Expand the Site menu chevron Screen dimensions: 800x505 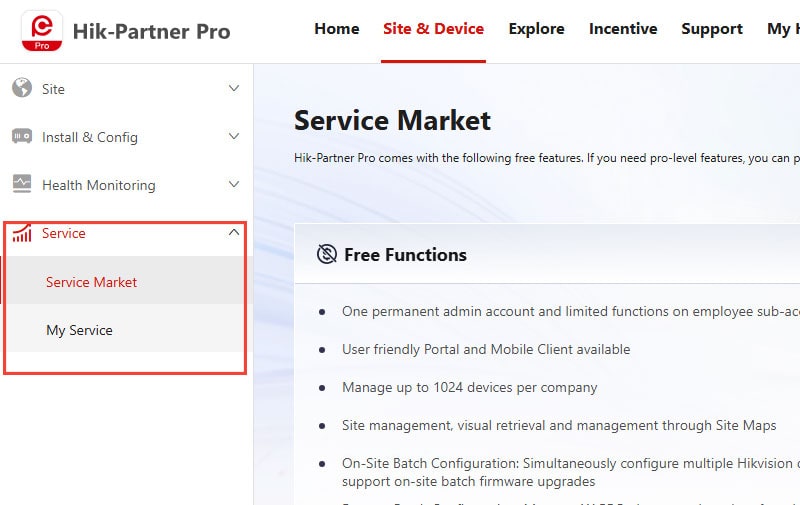(234, 88)
